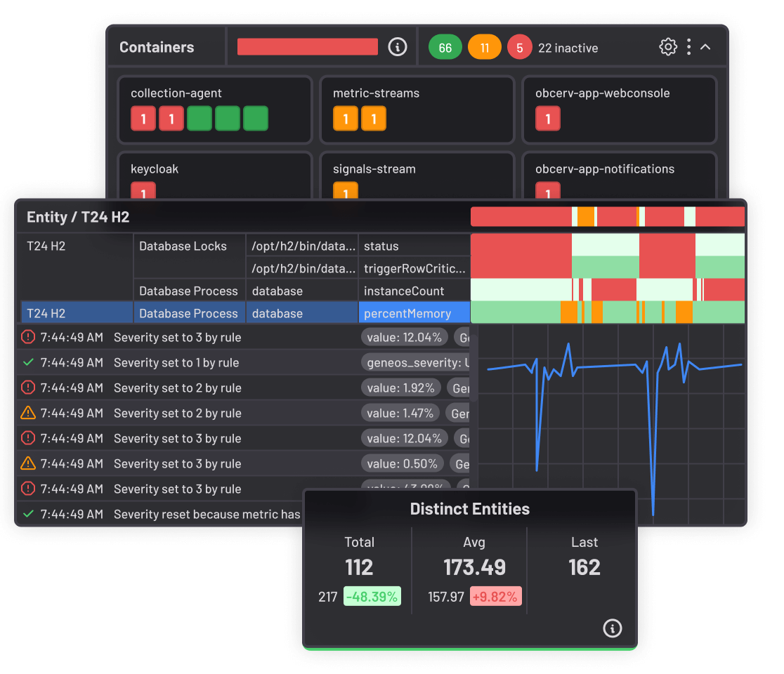Click the red tile in obcerv-app-webconsole

pos(548,119)
